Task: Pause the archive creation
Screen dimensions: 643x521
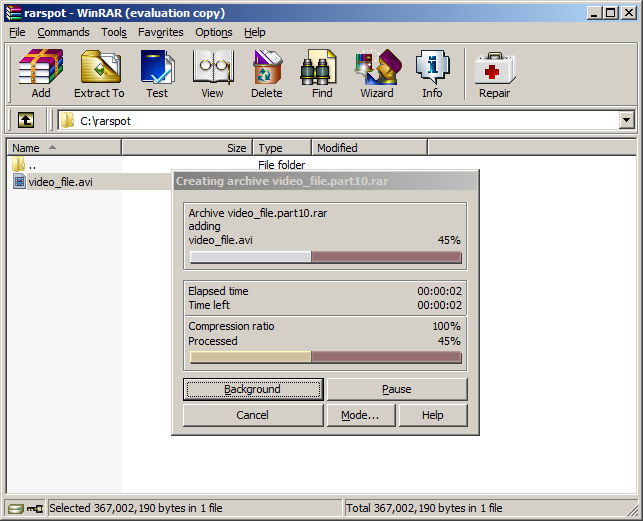Action: pyautogui.click(x=397, y=389)
